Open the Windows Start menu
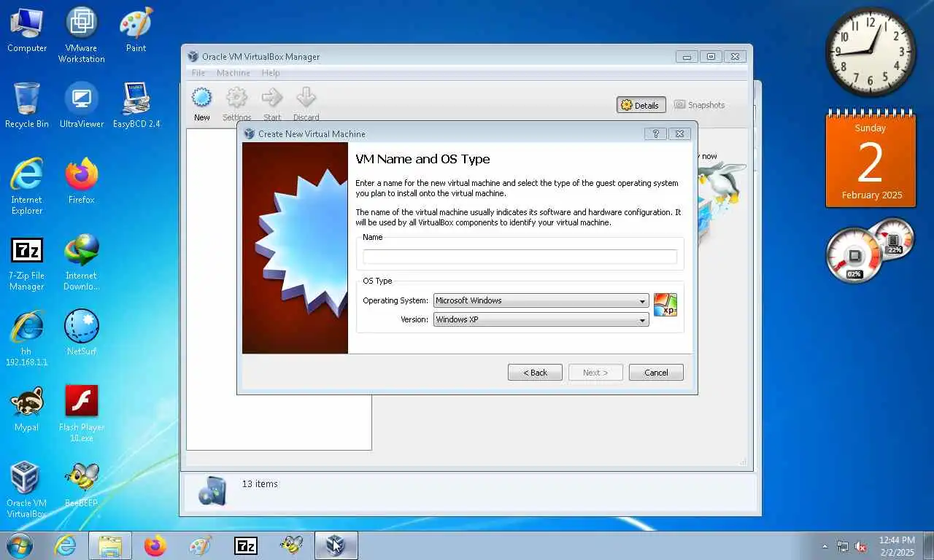Viewport: 934px width, 560px height. [19, 545]
